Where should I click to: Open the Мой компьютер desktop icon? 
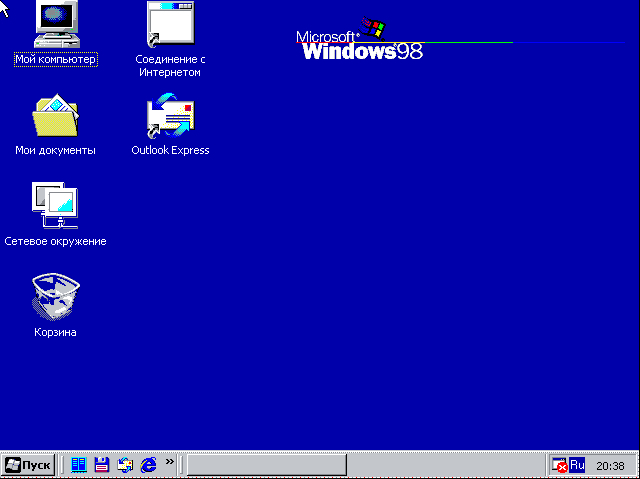(55, 25)
